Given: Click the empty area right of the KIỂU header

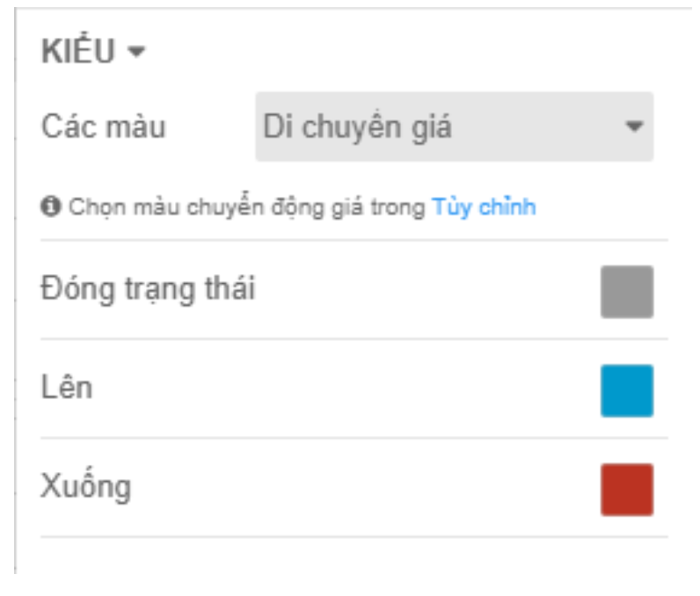Looking at the screenshot, I should (x=396, y=53).
